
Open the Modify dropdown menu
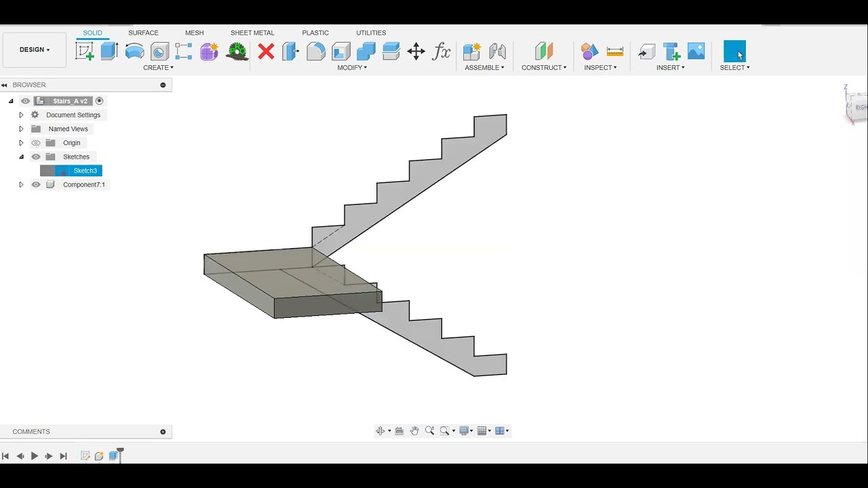pos(352,68)
